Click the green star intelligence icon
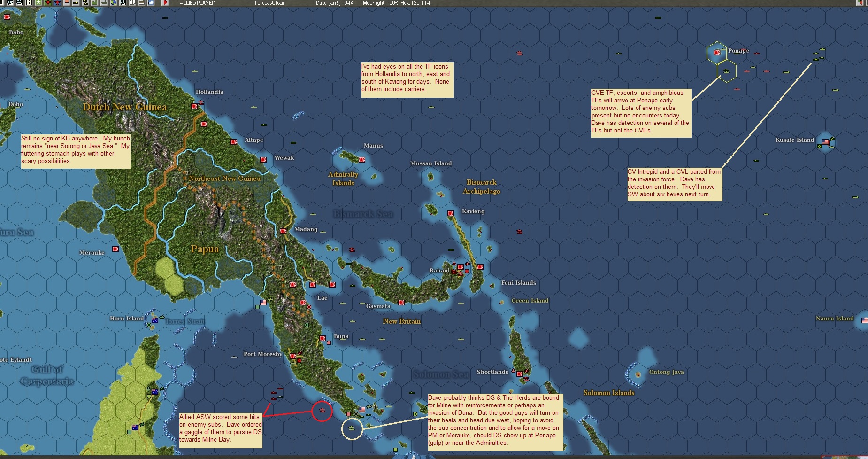Viewport: 868px width, 459px height. point(38,3)
